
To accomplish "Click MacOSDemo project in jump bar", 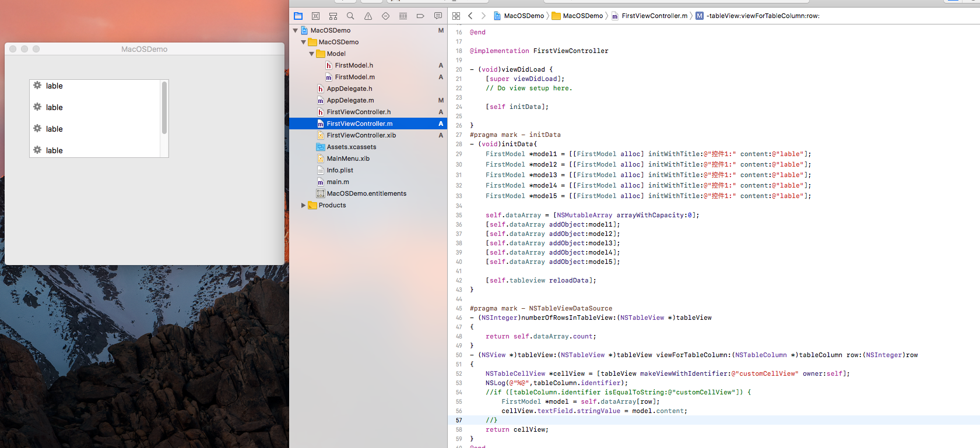I will [x=519, y=16].
